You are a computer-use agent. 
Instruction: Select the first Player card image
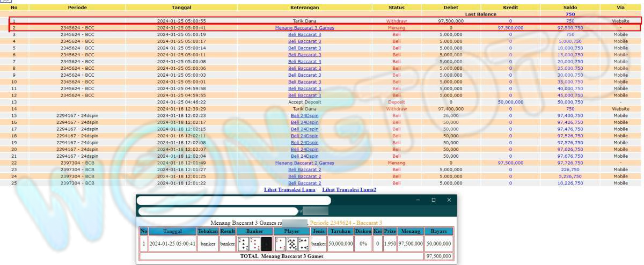coord(280,244)
